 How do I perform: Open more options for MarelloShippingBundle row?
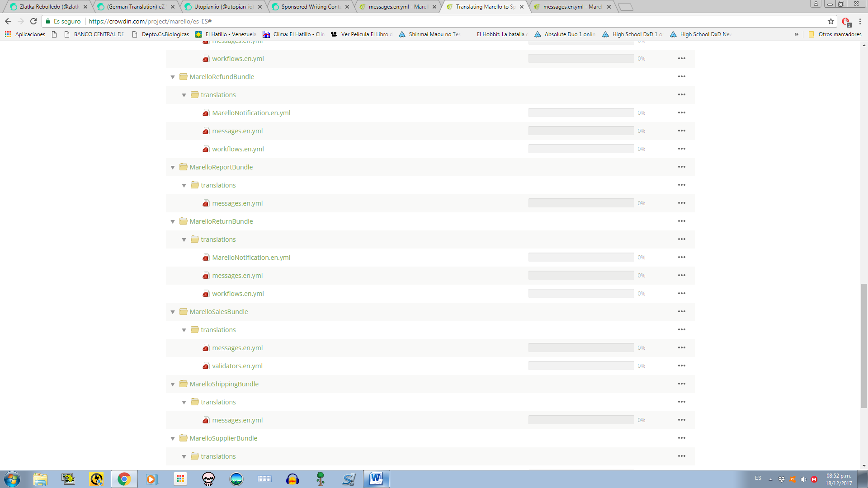click(x=682, y=384)
